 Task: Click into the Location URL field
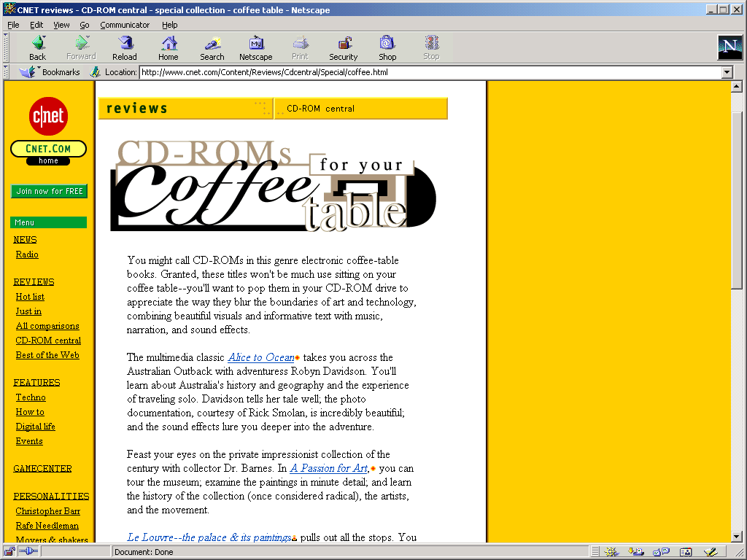coord(430,72)
